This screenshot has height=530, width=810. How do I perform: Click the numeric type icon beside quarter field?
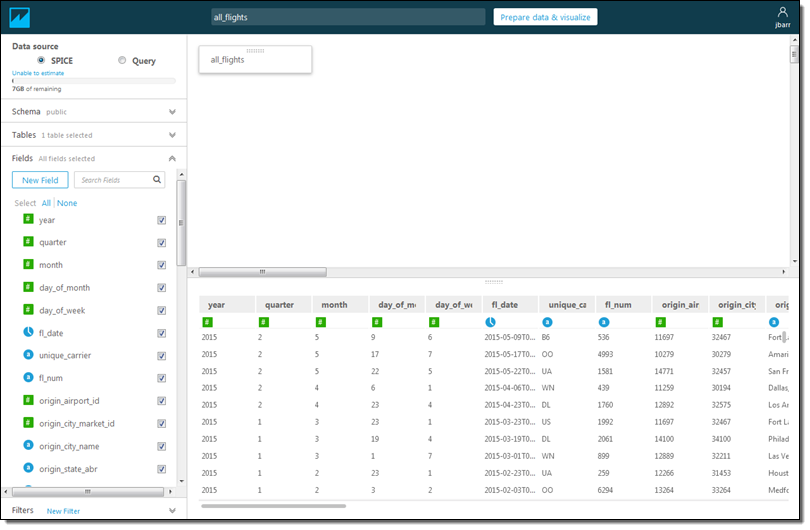click(x=28, y=242)
